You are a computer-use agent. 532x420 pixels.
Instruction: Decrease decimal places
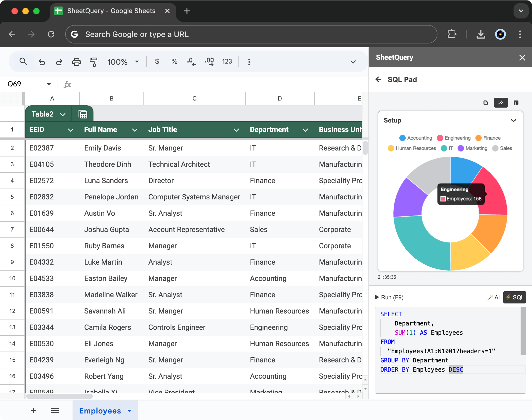pyautogui.click(x=192, y=62)
